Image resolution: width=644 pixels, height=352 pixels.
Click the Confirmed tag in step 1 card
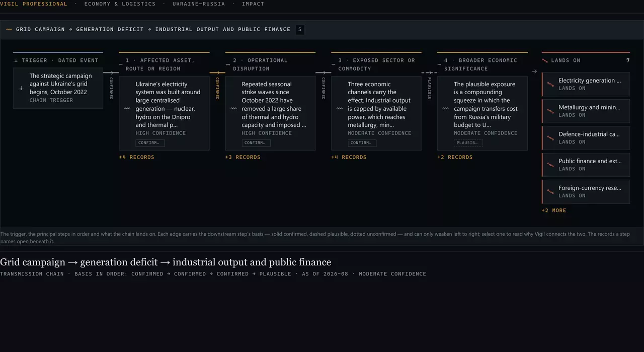click(x=150, y=143)
